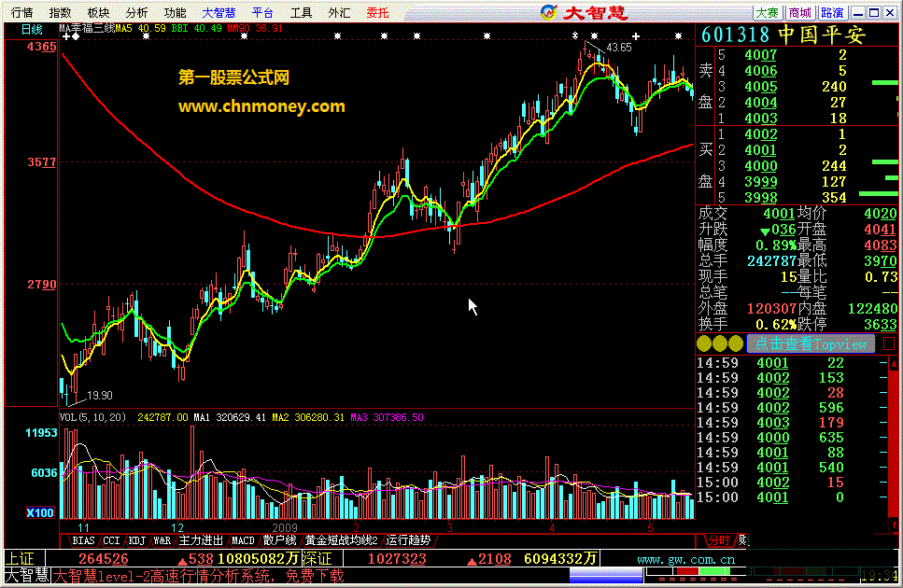Click the 14:59 tick row with volume 596
Image resolution: width=903 pixels, height=588 pixels.
tap(792, 408)
